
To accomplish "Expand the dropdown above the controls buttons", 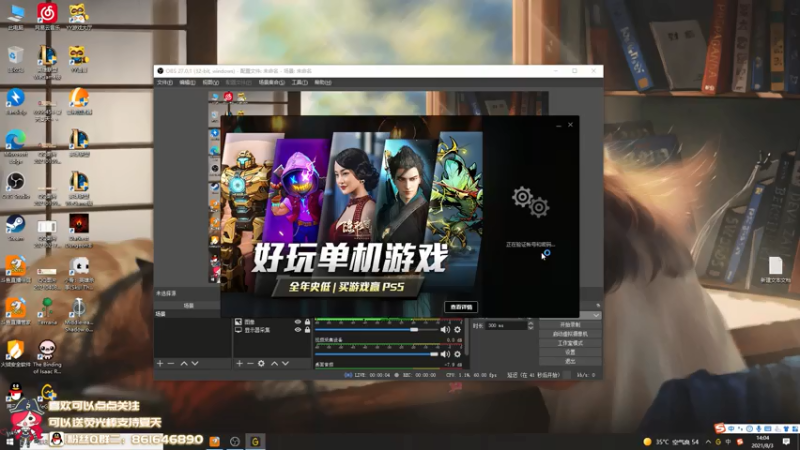I will coord(595,315).
